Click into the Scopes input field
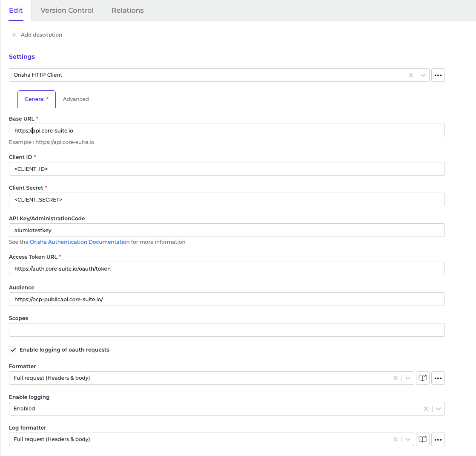This screenshot has height=456, width=476. coord(227,330)
